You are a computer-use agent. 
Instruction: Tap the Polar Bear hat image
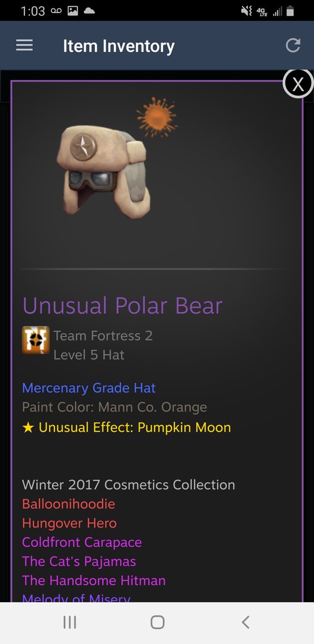coord(103,172)
